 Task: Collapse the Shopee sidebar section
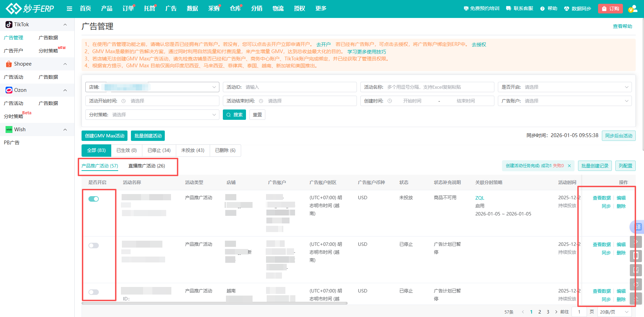click(x=65, y=64)
